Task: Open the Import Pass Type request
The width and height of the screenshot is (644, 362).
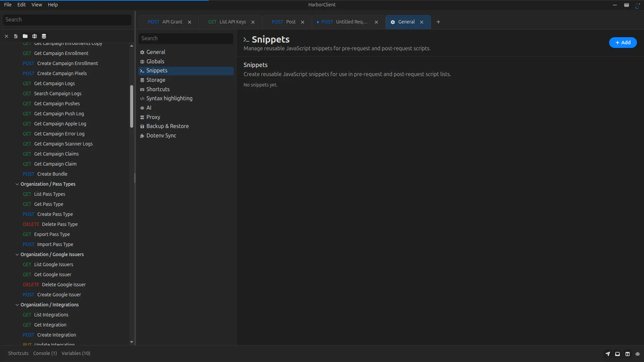Action: (48, 244)
